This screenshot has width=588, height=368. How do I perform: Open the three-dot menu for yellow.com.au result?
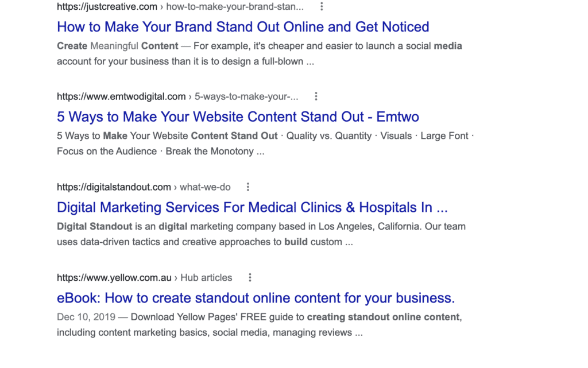(250, 277)
